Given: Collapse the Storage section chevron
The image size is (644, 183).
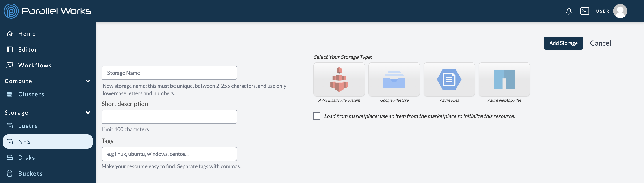Looking at the screenshot, I should [88, 113].
